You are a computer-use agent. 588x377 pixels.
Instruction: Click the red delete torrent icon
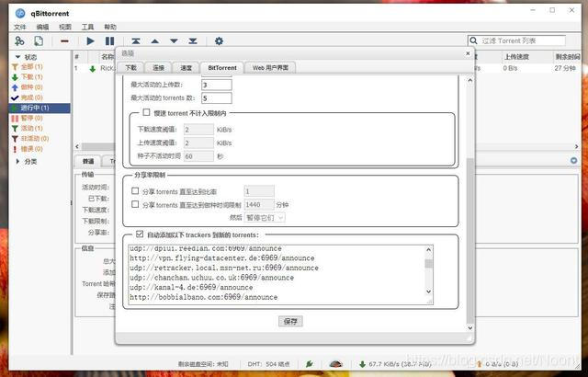(64, 40)
